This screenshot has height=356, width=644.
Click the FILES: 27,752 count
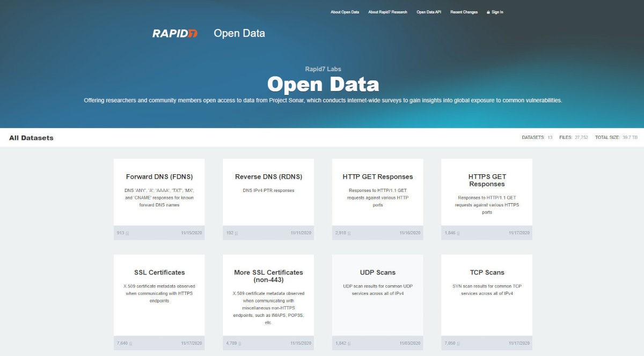(574, 138)
